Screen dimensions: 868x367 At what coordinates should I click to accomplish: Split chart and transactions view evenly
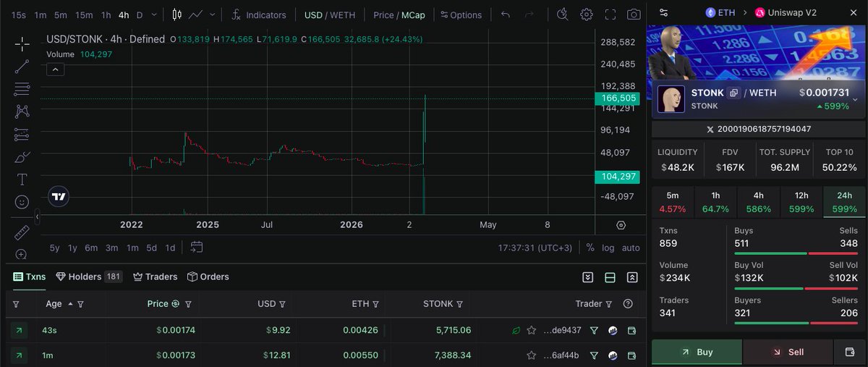click(610, 277)
